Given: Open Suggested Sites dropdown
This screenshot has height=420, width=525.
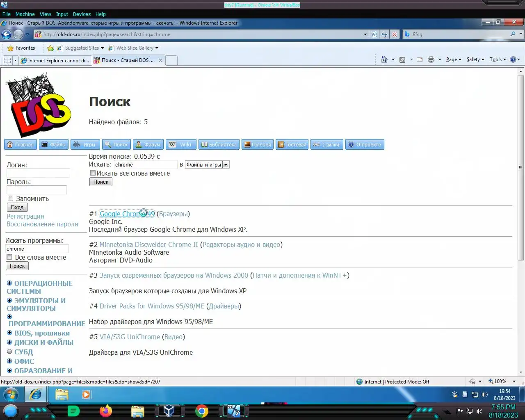Looking at the screenshot, I should (80, 48).
